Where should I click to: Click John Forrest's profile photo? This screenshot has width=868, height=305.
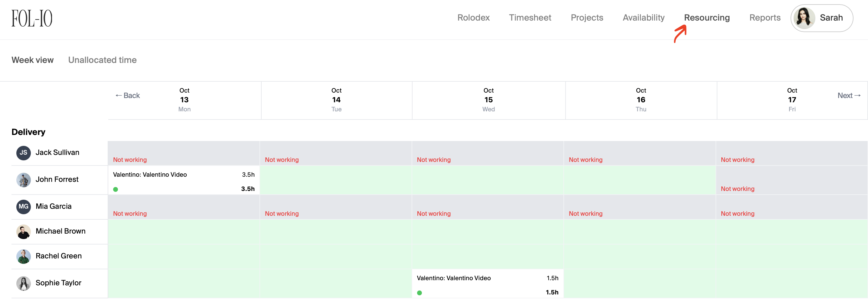click(x=24, y=180)
